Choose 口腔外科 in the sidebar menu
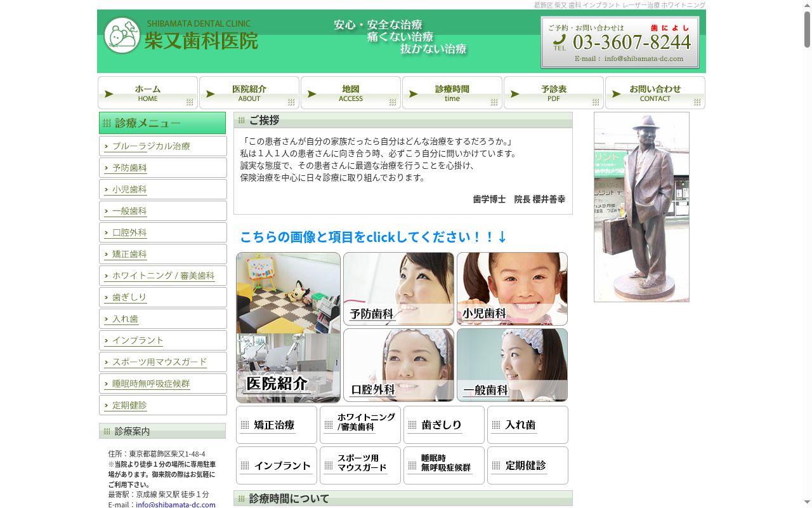The width and height of the screenshot is (812, 508). click(163, 232)
